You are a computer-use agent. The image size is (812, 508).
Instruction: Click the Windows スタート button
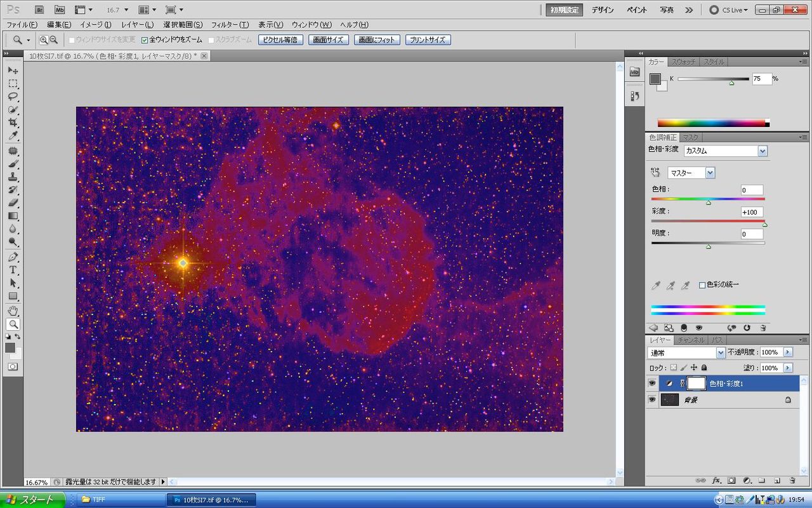click(x=33, y=500)
